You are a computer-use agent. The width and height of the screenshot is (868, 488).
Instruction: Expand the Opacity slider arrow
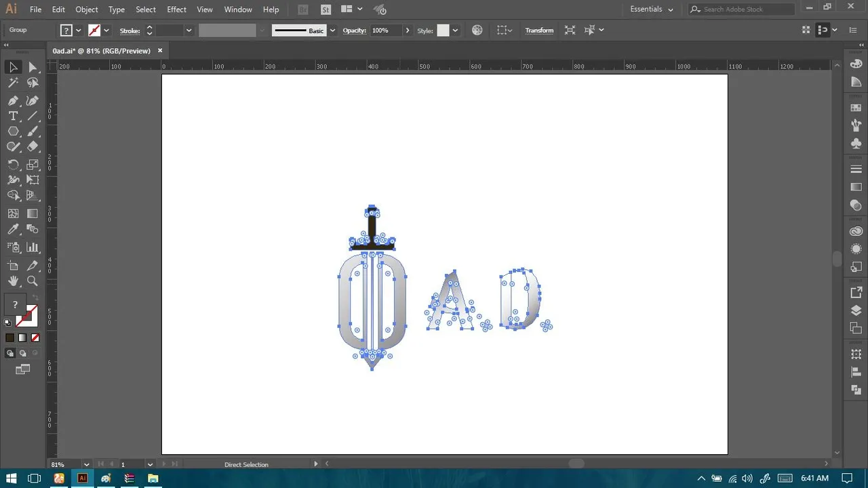[408, 30]
